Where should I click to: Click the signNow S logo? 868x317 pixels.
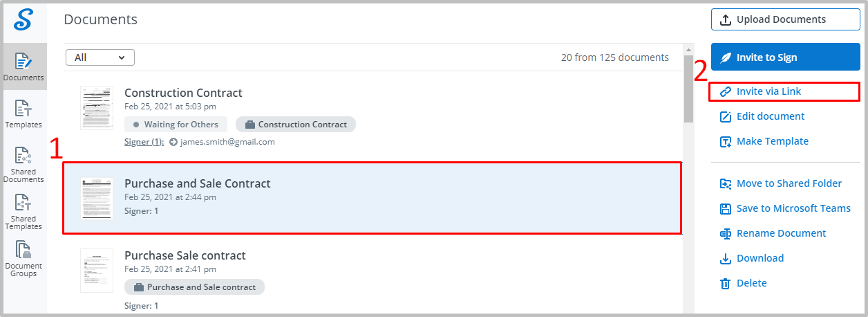[23, 20]
